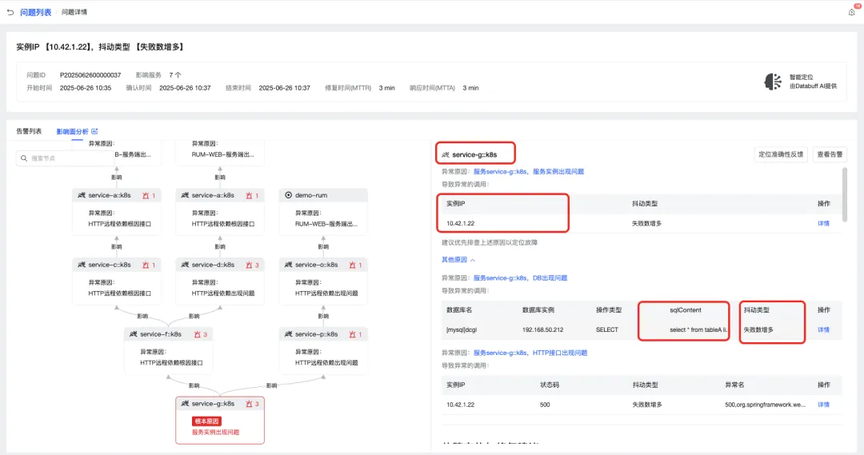The width and height of the screenshot is (864, 455).
Task: Click the red 根本原因 tag
Action: click(x=207, y=421)
